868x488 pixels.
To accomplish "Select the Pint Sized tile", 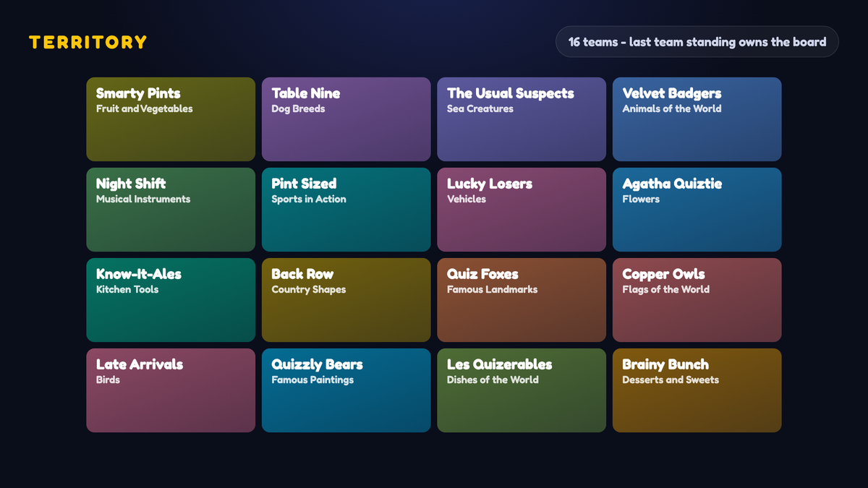I will [346, 210].
